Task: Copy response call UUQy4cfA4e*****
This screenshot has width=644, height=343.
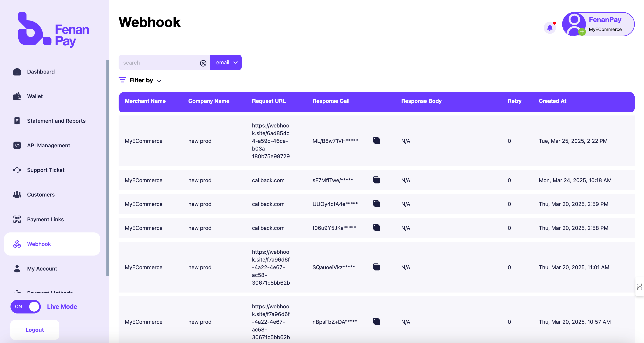Action: [x=376, y=204]
